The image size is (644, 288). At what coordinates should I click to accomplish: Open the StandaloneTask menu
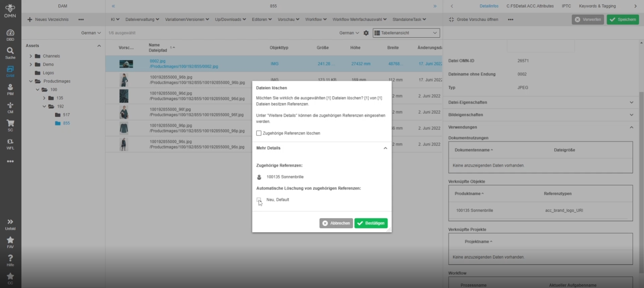click(x=409, y=19)
